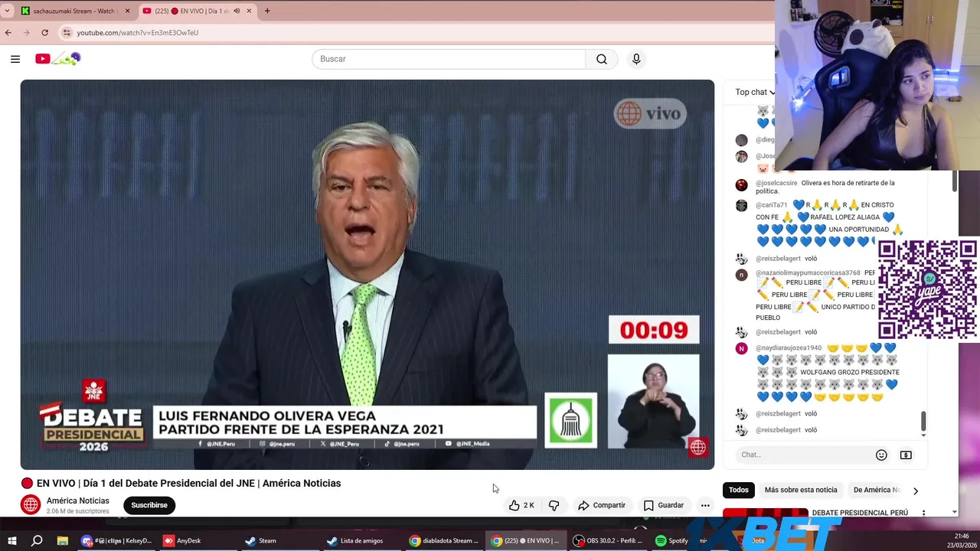The width and height of the screenshot is (980, 551).
Task: Switch to AnyDesk taskbar window
Action: pyautogui.click(x=183, y=541)
